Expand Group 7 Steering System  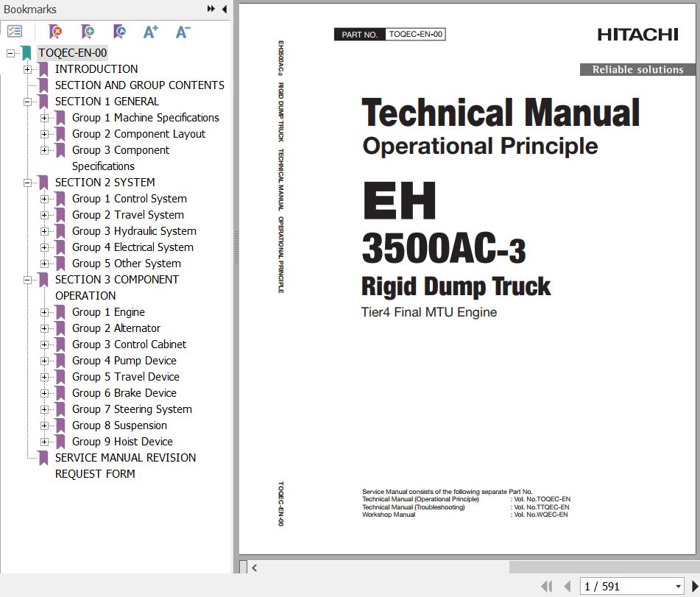pyautogui.click(x=44, y=409)
